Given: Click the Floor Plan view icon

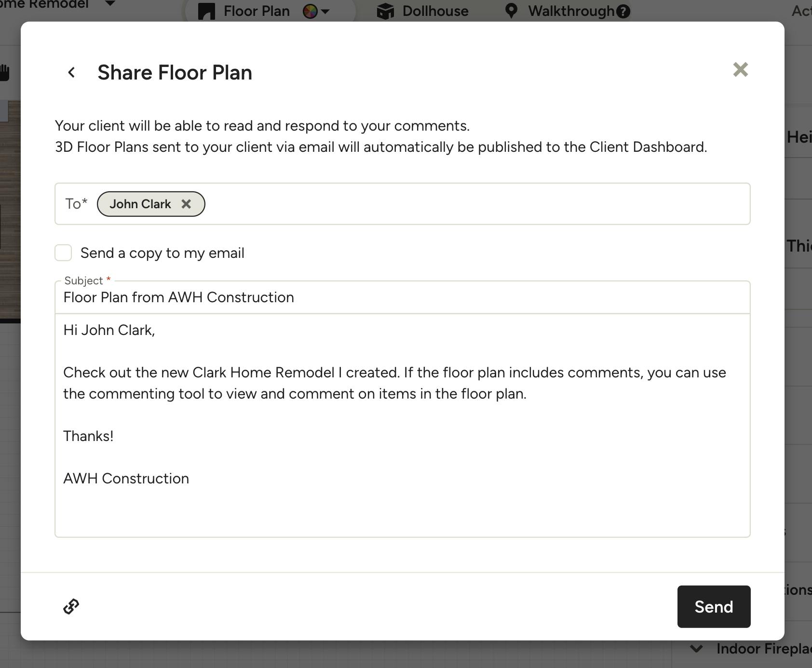Looking at the screenshot, I should (207, 11).
